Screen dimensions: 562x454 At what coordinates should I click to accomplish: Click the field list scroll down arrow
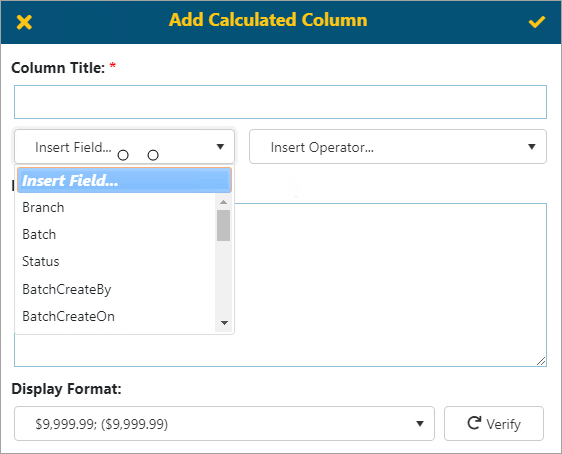(x=224, y=323)
